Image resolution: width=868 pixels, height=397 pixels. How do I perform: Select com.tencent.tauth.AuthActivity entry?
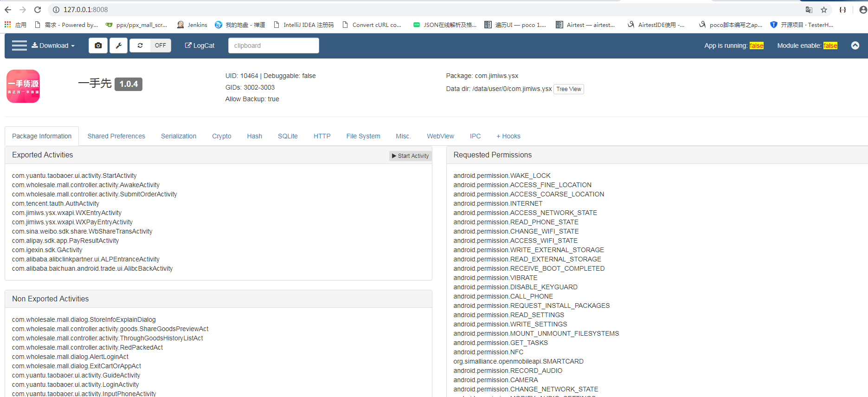click(56, 203)
